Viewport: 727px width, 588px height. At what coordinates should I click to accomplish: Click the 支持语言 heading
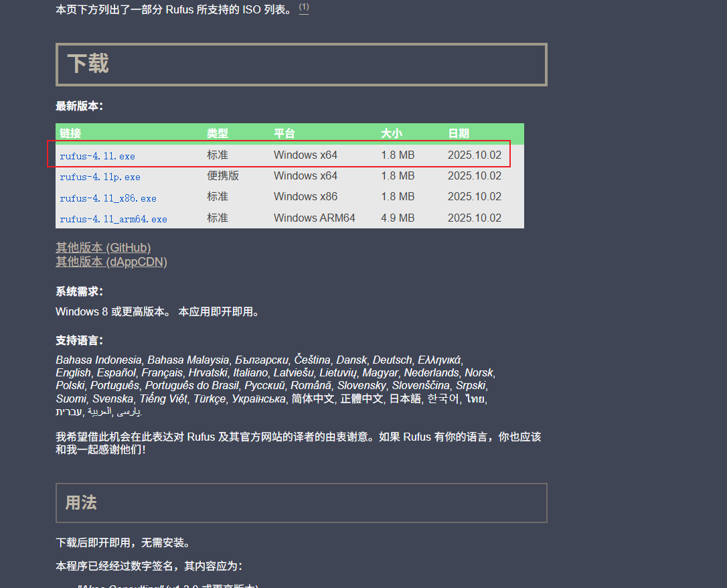click(x=79, y=341)
